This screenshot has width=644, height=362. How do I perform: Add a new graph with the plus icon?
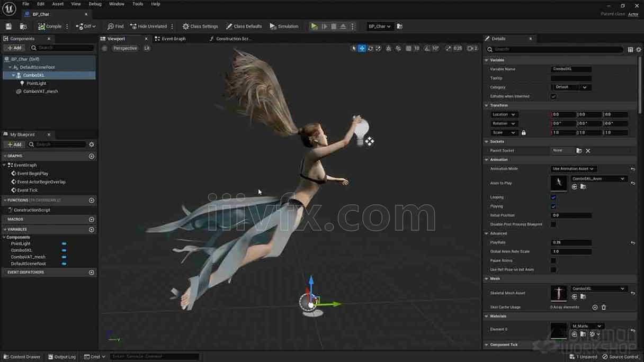(x=92, y=156)
